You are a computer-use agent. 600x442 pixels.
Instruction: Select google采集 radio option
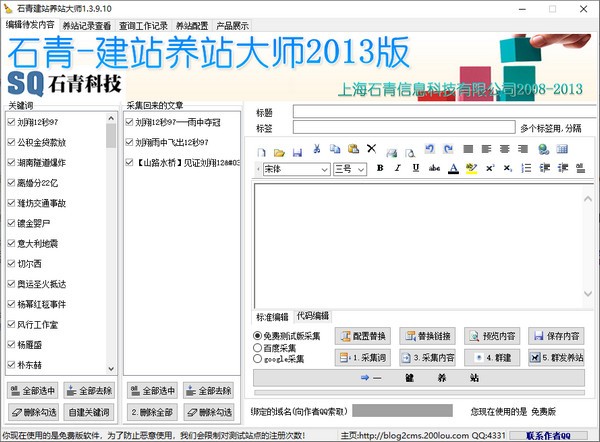point(258,359)
